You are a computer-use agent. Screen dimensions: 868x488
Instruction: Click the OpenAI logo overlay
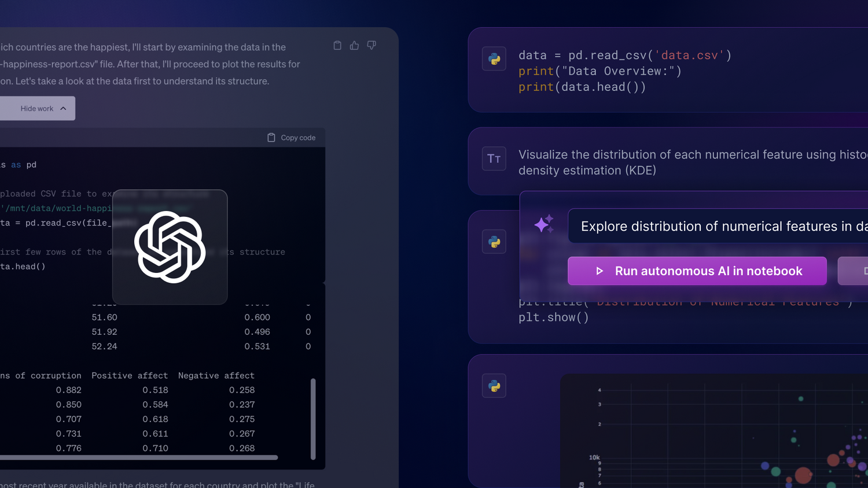point(170,247)
